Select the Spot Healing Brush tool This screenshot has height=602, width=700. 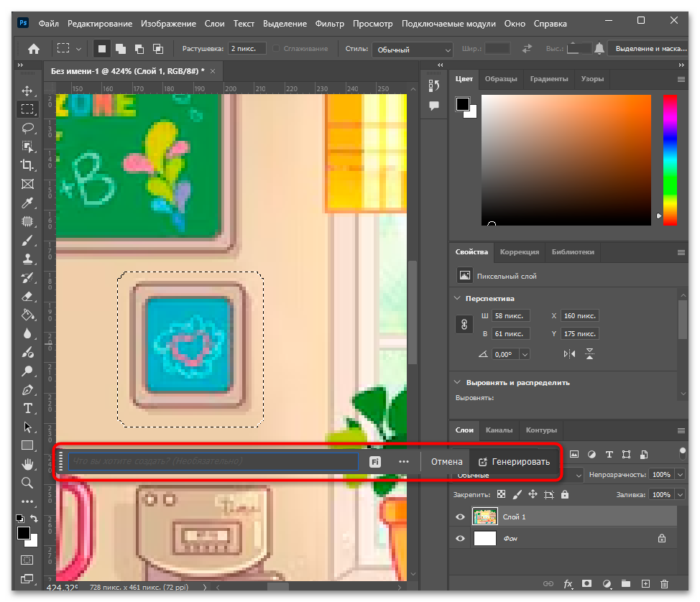[27, 221]
